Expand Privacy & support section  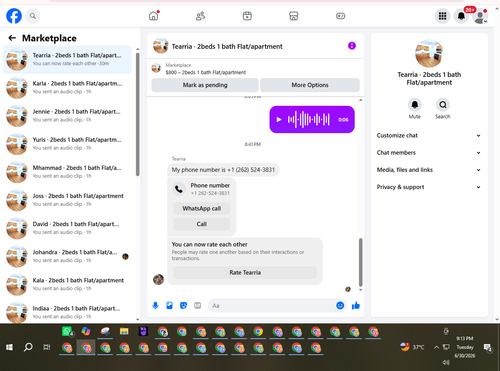(x=429, y=187)
